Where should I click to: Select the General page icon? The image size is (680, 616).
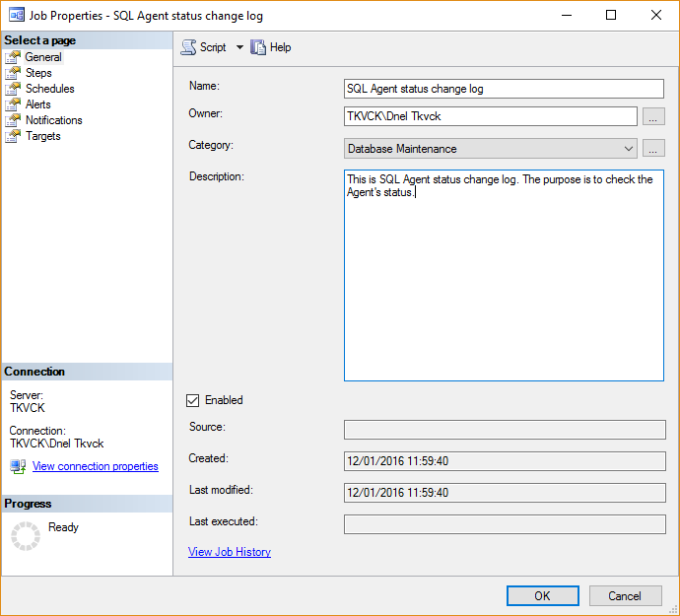pyautogui.click(x=13, y=57)
